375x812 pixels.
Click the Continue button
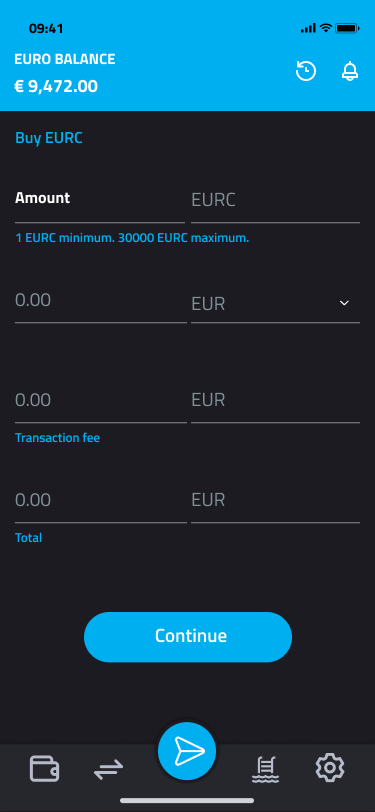188,637
